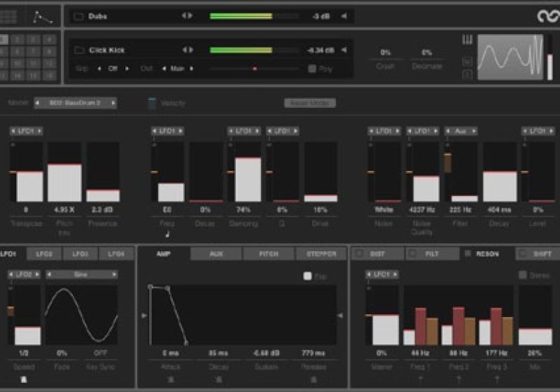Click the Velocity icon near Reset Model
The image size is (560, 392).
click(152, 103)
